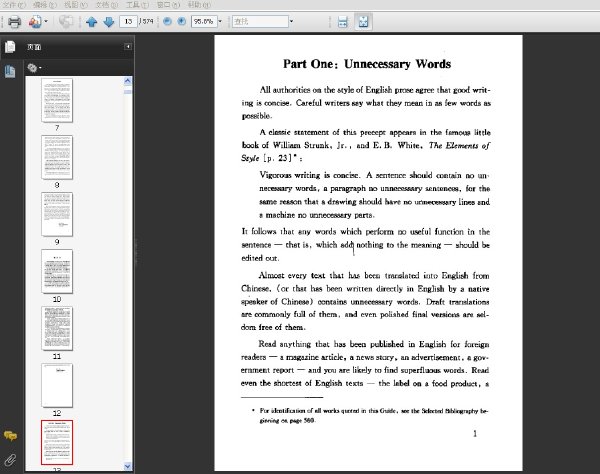Click the 页面 Pages panel title
Image resolution: width=600 pixels, height=474 pixels.
34,47
